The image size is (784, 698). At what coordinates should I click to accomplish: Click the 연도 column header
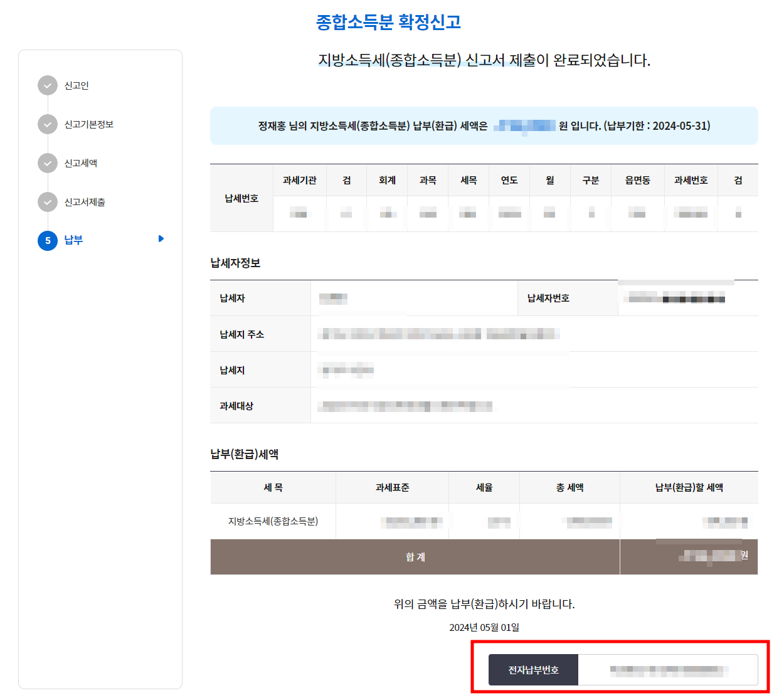pyautogui.click(x=509, y=180)
